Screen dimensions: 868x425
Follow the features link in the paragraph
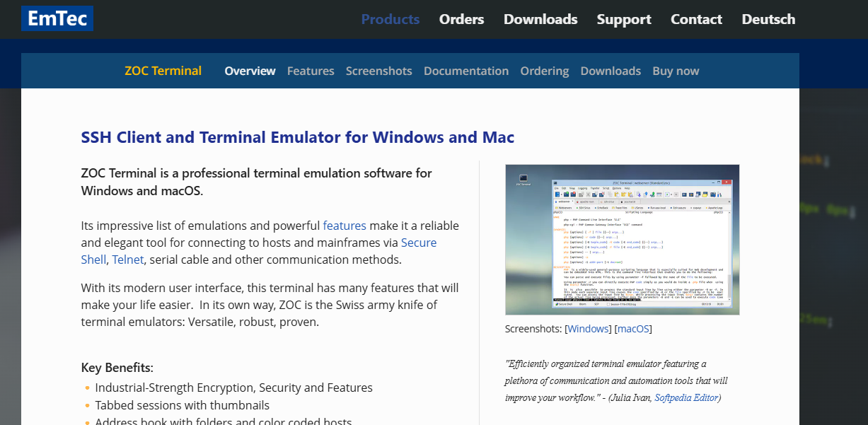coord(345,226)
